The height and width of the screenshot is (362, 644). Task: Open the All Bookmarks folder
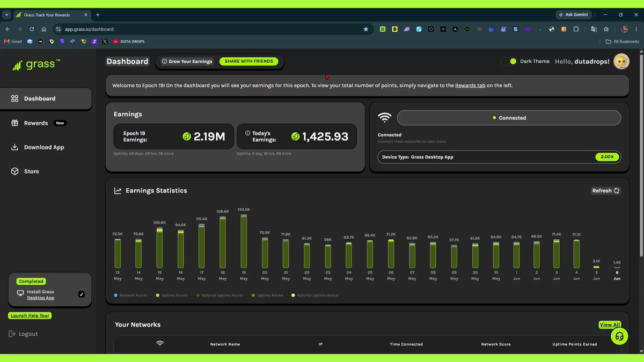(623, 41)
